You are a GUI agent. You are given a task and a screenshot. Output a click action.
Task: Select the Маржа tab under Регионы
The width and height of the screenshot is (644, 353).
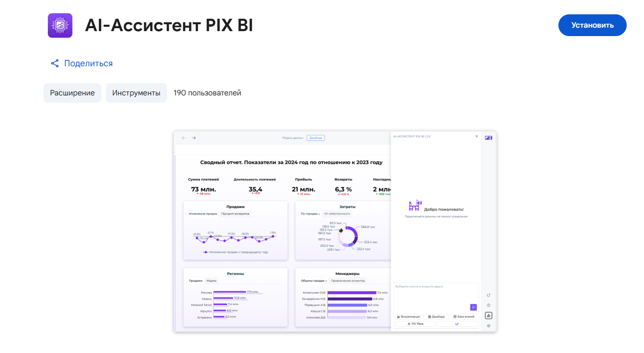(212, 280)
